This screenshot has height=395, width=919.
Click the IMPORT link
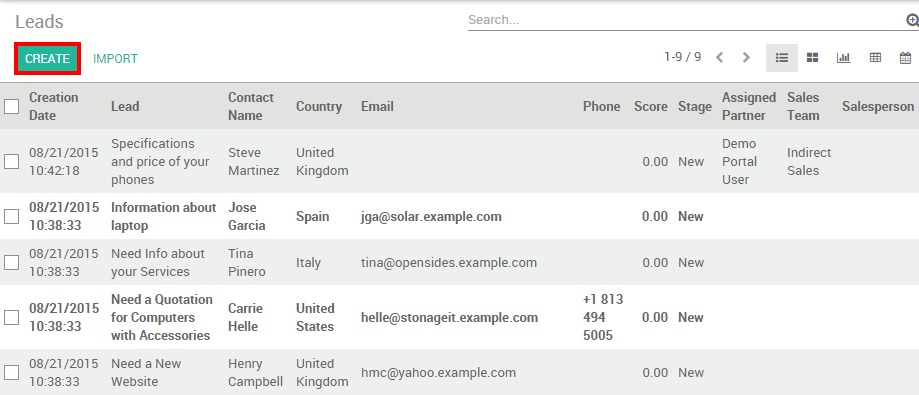tap(115, 59)
